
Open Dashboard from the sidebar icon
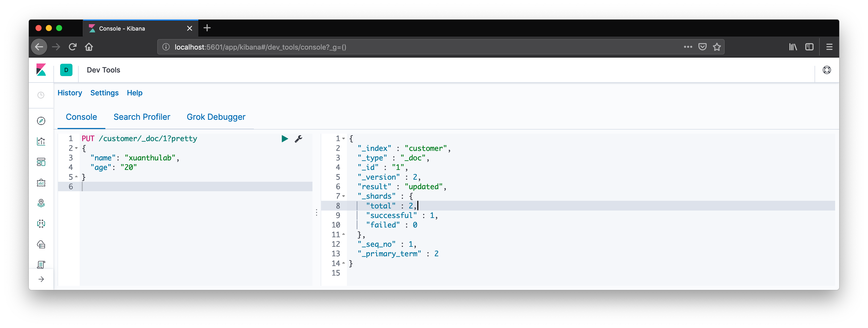pyautogui.click(x=41, y=162)
